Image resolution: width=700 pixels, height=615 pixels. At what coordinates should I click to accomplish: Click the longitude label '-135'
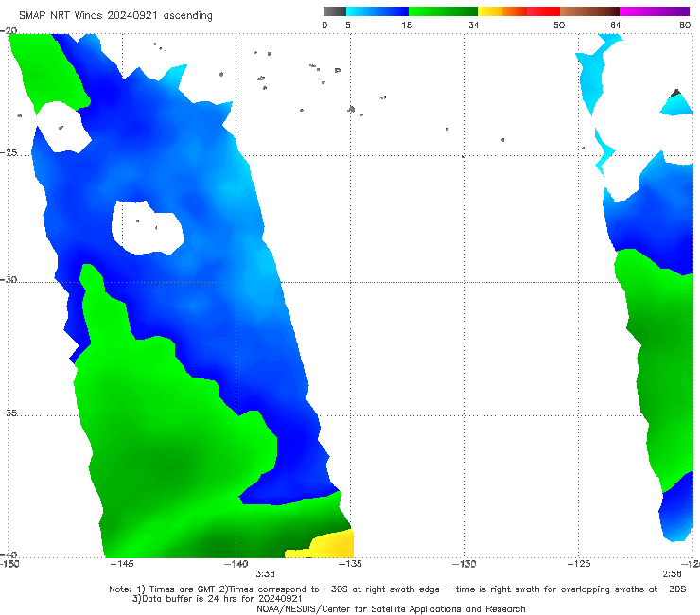point(350,564)
